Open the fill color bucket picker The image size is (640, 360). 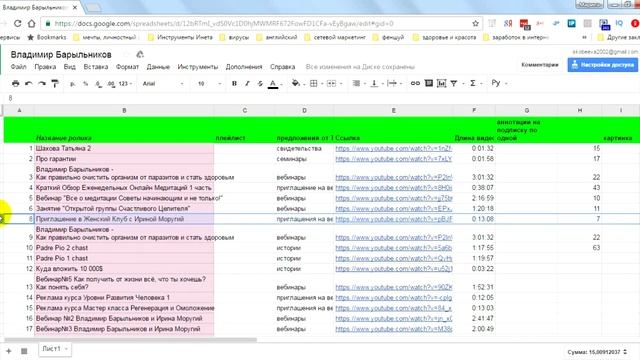tap(296, 83)
